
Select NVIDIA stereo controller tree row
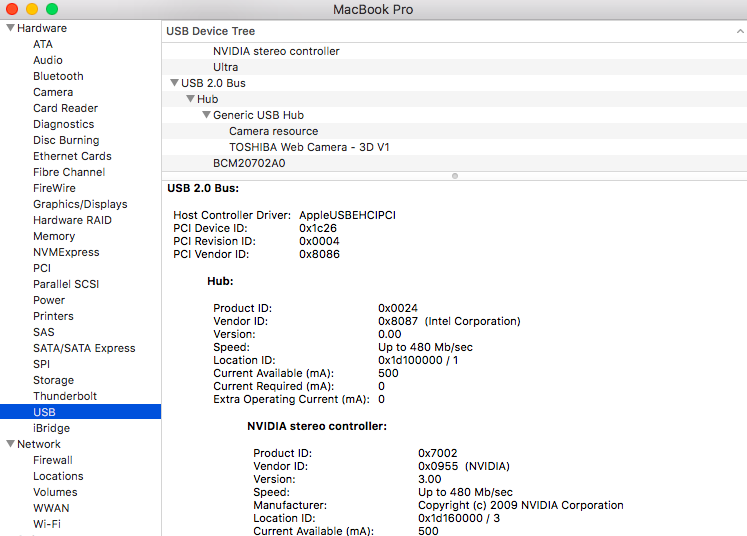pos(454,51)
